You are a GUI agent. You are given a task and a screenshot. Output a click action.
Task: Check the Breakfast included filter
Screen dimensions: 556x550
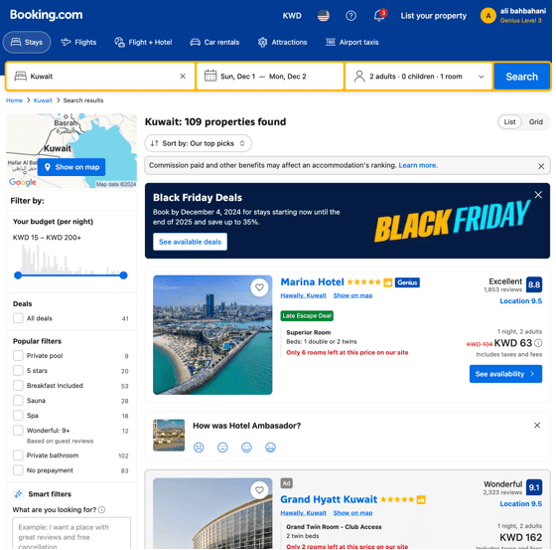18,385
